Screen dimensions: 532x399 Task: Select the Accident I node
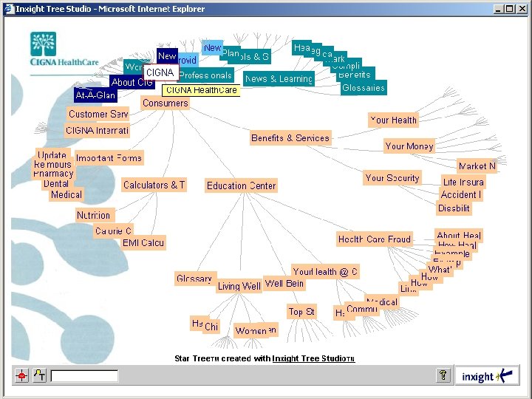coord(461,195)
